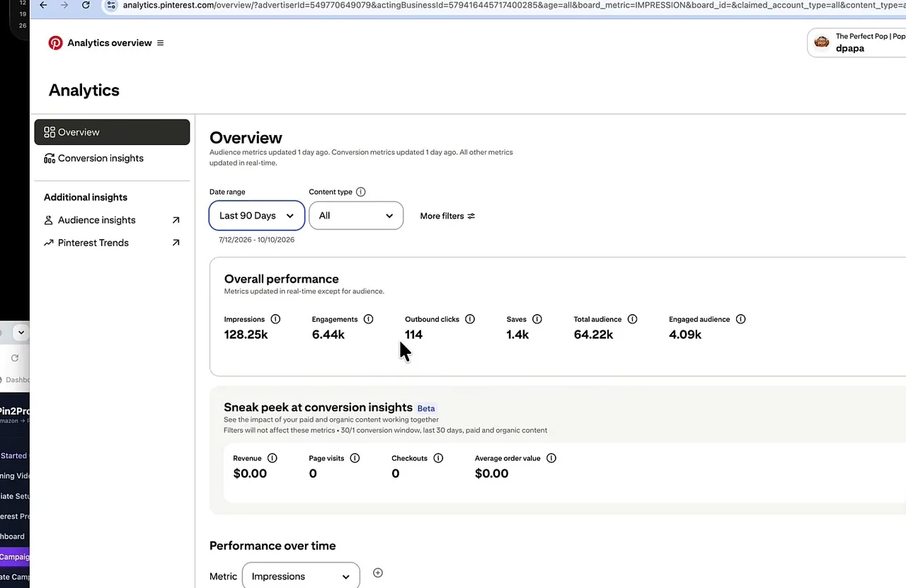Click the Performance over time heading

273,546
